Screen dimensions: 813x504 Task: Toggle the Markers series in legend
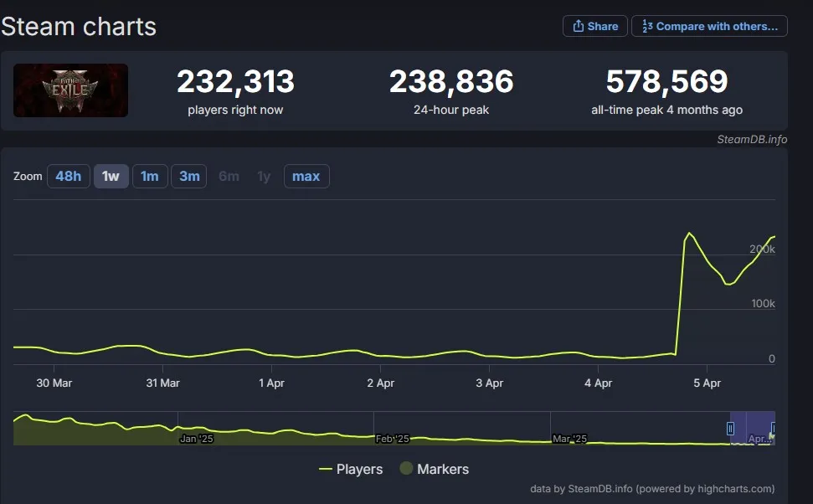tap(435, 470)
